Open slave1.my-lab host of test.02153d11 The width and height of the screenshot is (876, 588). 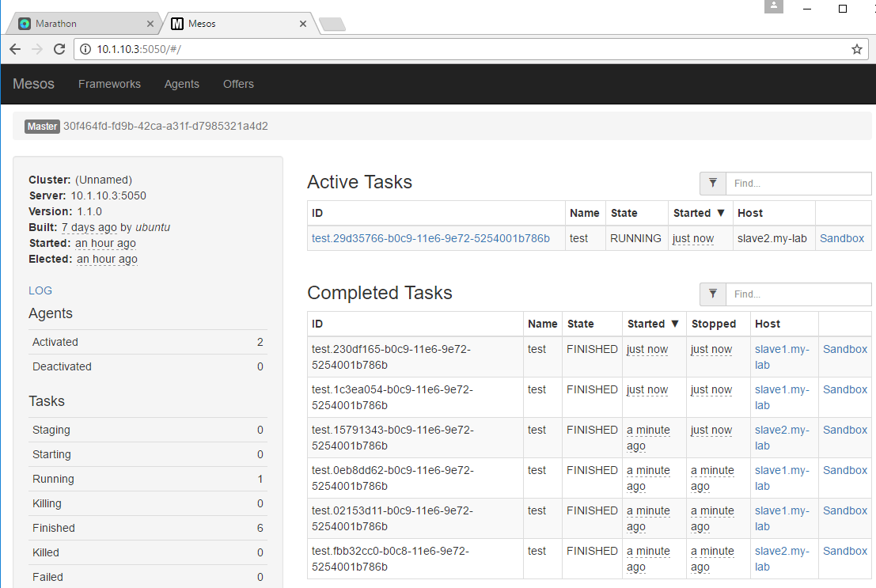click(782, 518)
